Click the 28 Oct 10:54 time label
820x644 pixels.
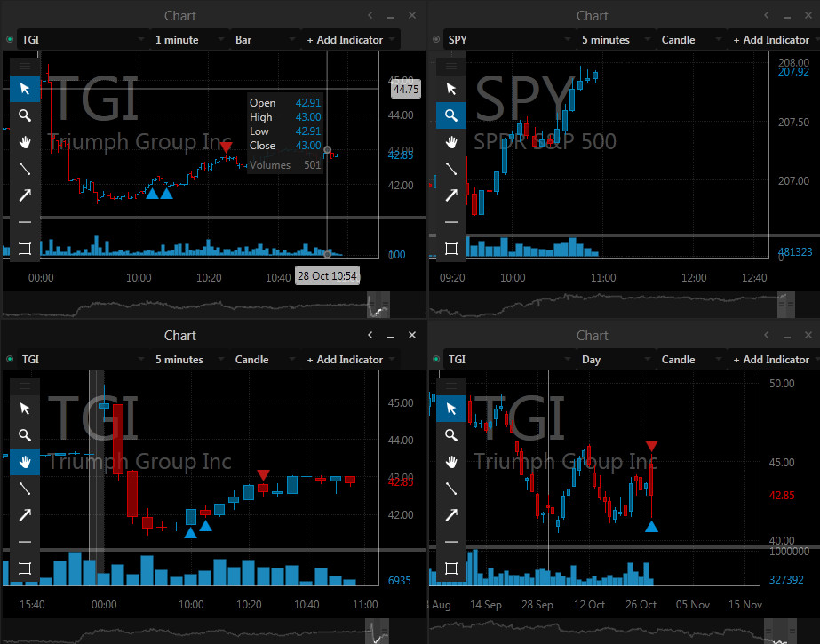(327, 276)
